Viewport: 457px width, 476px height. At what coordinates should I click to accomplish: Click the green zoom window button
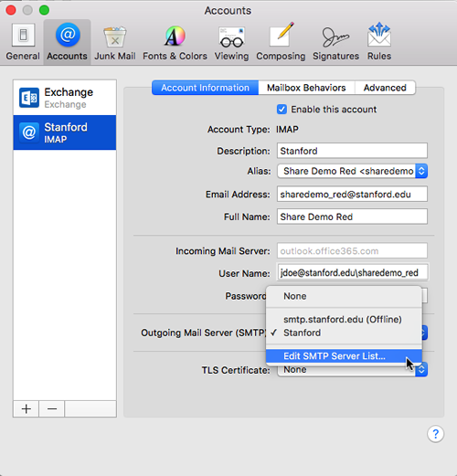(44, 10)
